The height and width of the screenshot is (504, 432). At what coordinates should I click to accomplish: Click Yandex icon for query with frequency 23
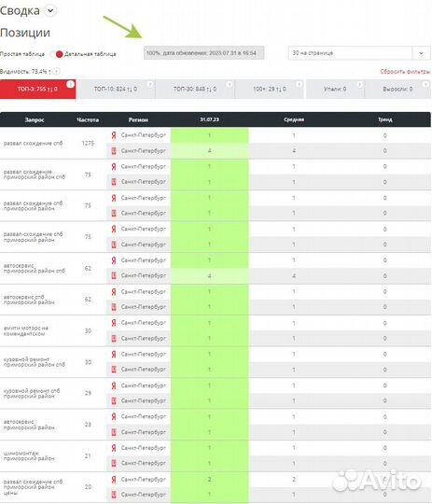pyautogui.click(x=114, y=416)
